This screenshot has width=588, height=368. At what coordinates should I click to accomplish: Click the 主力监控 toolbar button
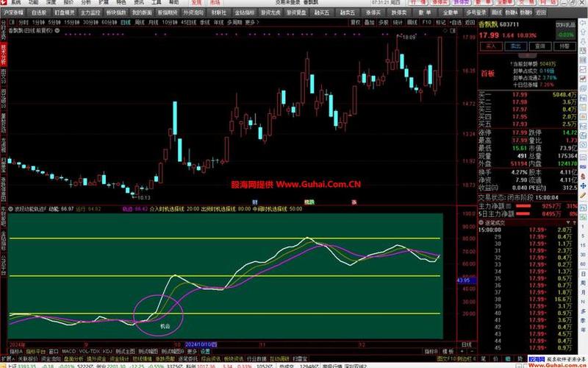click(x=90, y=13)
